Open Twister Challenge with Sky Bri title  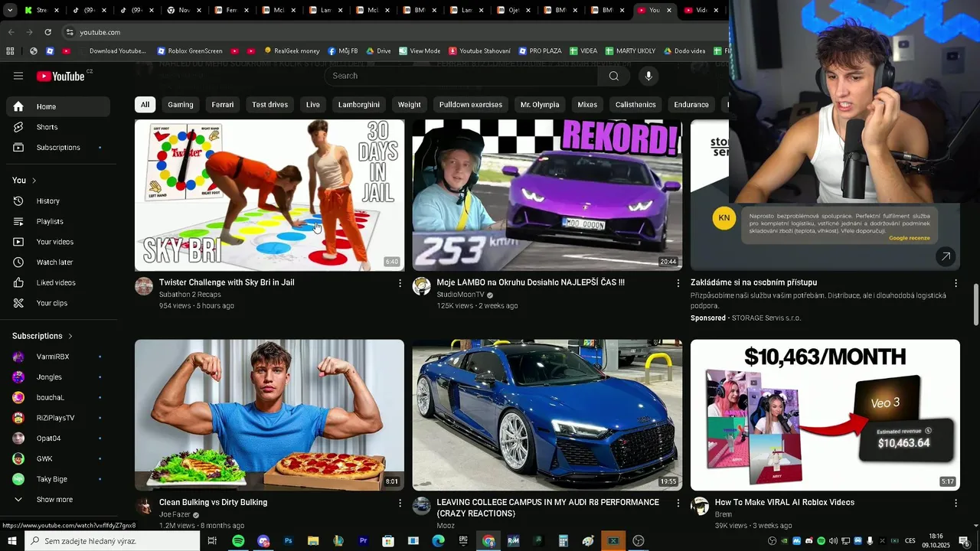pyautogui.click(x=227, y=282)
